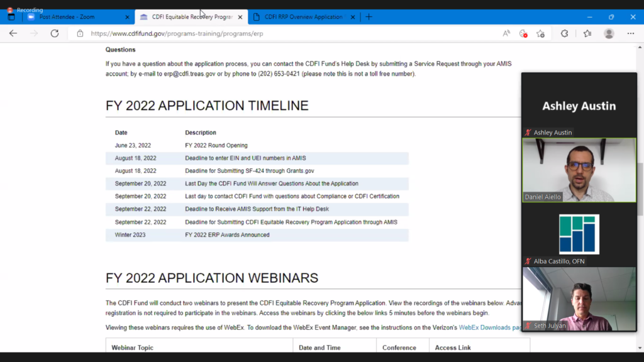Click Alba Castillo's muted microphone icon
644x362 pixels.
click(x=528, y=261)
